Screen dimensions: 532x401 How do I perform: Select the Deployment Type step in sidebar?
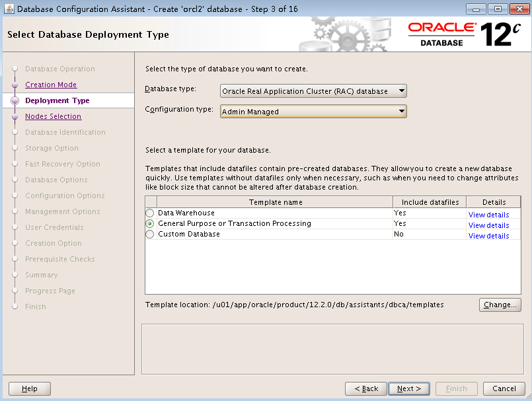coord(57,100)
